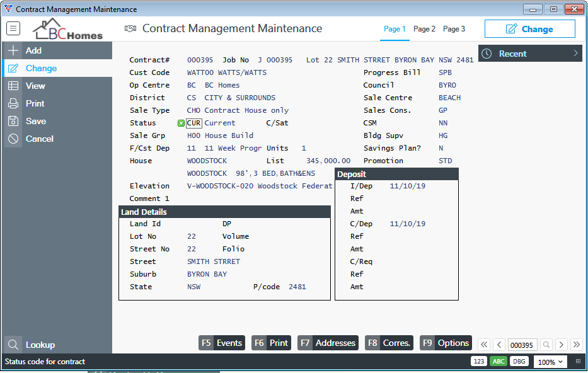Image resolution: width=588 pixels, height=373 pixels.
Task: Click the Cancel circle-slash icon
Action: [x=13, y=139]
